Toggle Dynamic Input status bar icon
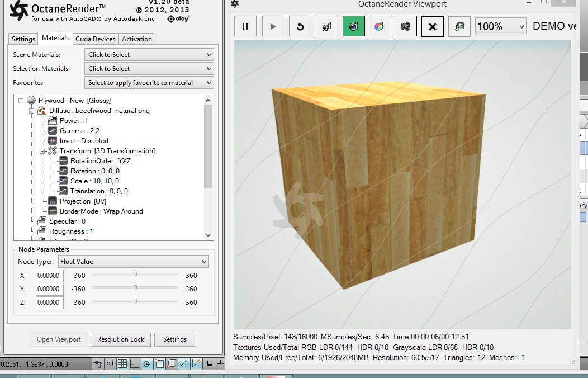The image size is (588, 378). (208, 363)
